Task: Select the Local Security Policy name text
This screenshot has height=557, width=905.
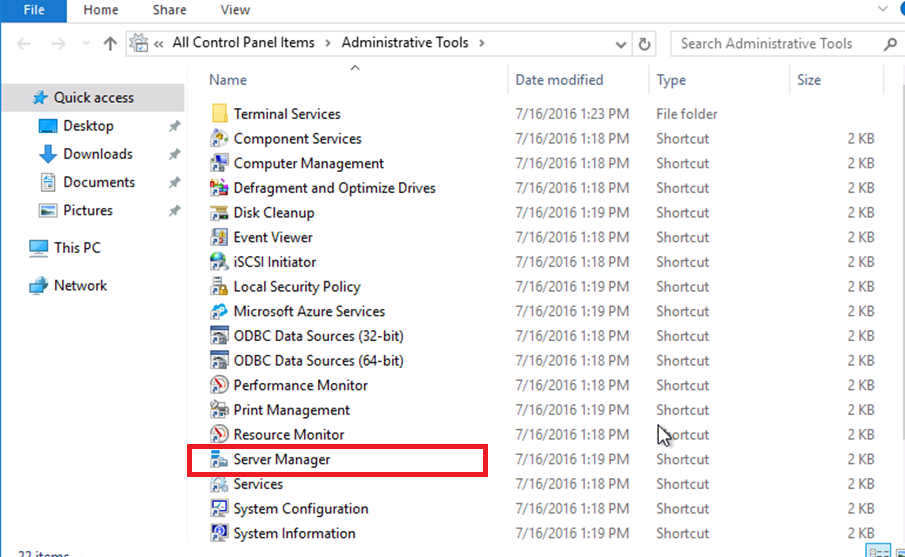Action: pos(297,287)
